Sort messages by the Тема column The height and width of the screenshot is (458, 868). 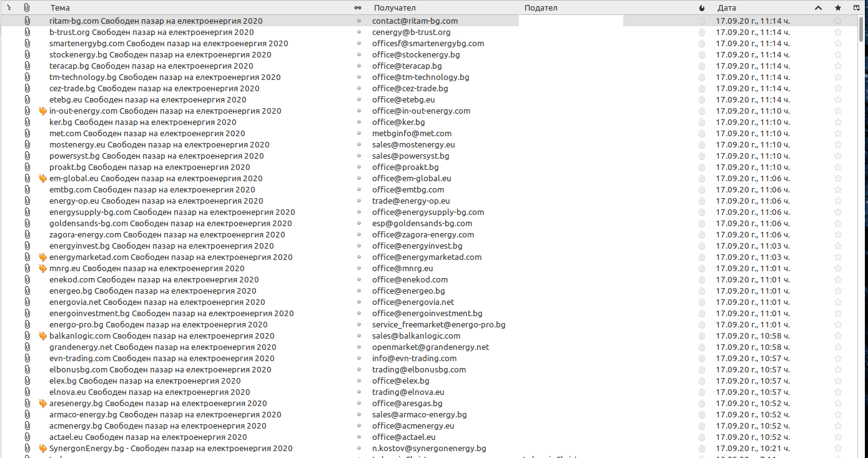pos(187,8)
